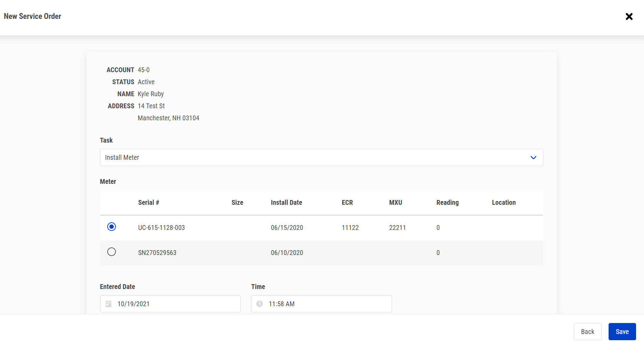Expand the Task dropdown chevron
Viewport: 644px width, 345px height.
(533, 158)
